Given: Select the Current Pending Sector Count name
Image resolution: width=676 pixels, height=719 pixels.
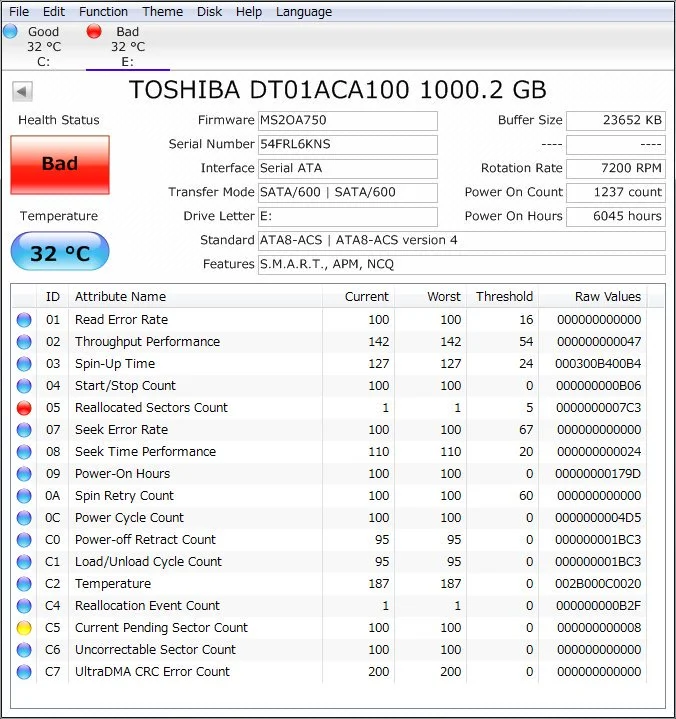Looking at the screenshot, I should pyautogui.click(x=161, y=628).
